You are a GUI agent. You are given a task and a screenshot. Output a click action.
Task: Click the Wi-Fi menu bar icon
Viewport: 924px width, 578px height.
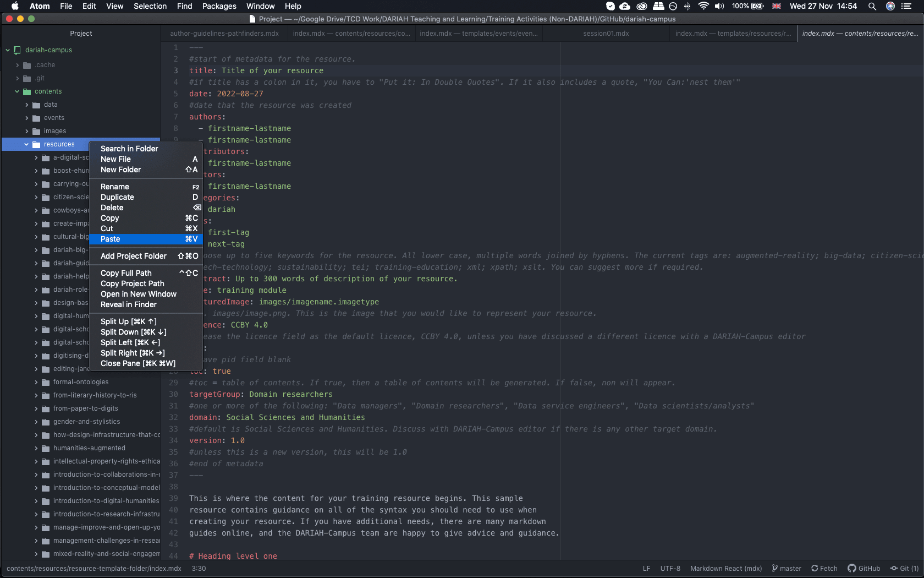703,7
